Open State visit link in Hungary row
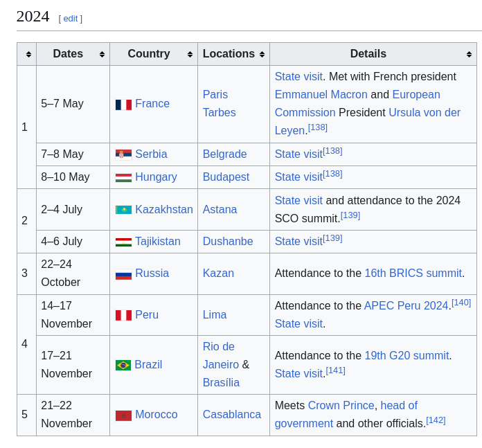Image resolution: width=482 pixels, height=448 pixels. coord(298,177)
